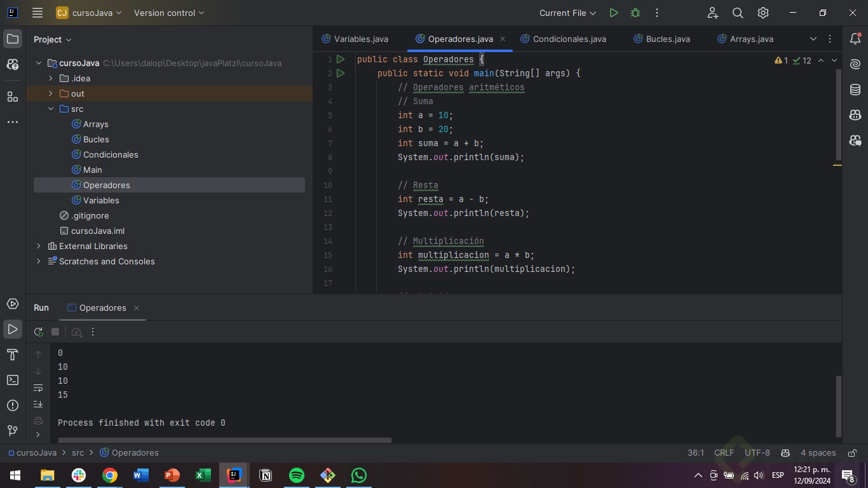
Task: Collapse the src folder
Action: [51, 109]
